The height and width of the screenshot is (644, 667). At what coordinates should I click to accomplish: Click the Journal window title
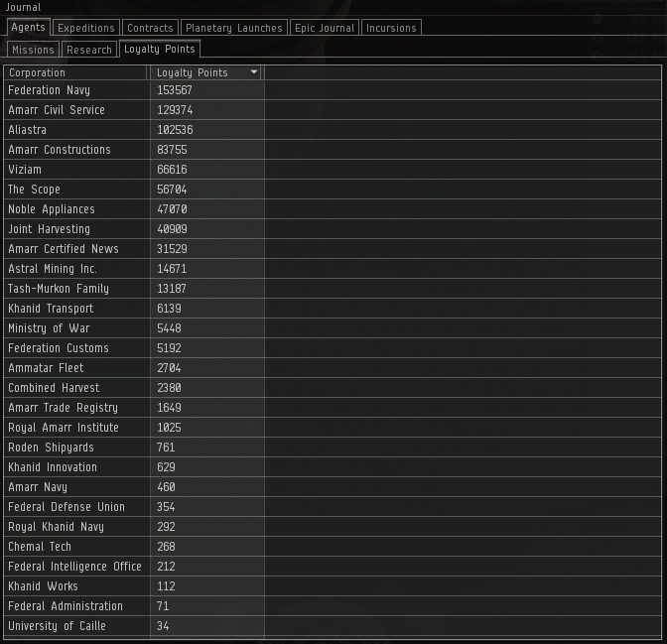point(23,7)
